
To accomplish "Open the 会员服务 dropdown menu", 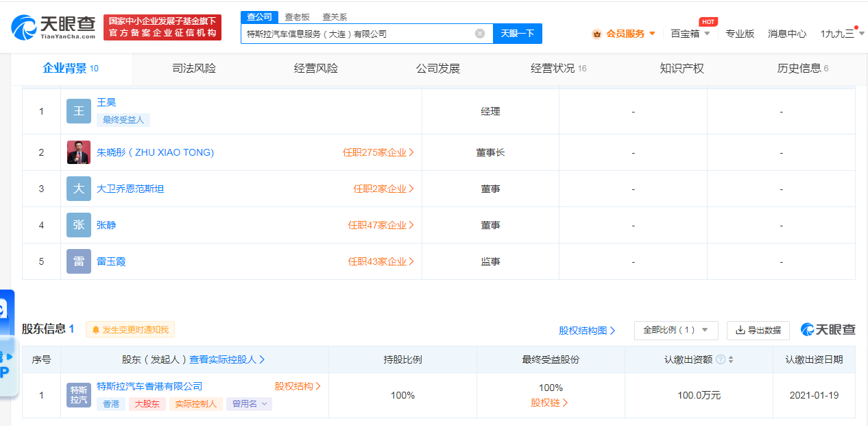I will 625,34.
